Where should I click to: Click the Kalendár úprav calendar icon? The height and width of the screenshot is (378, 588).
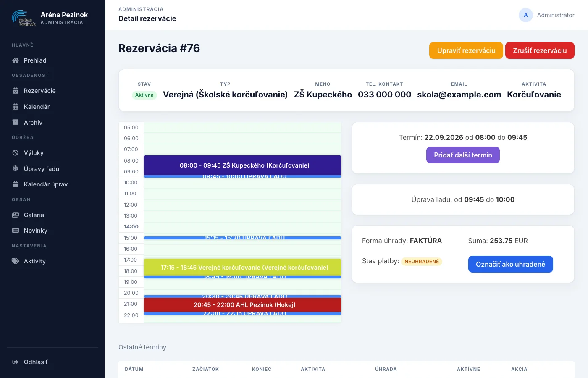point(16,184)
